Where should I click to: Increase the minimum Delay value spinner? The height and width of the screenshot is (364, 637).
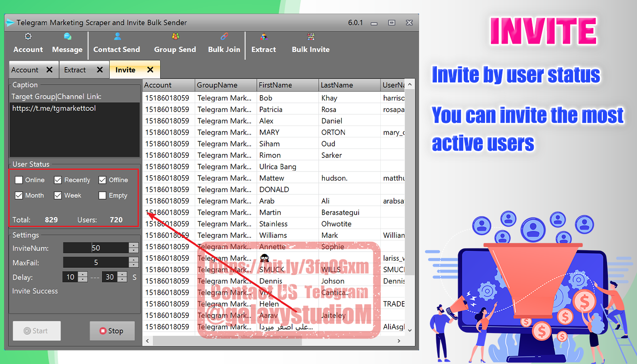pyautogui.click(x=82, y=275)
